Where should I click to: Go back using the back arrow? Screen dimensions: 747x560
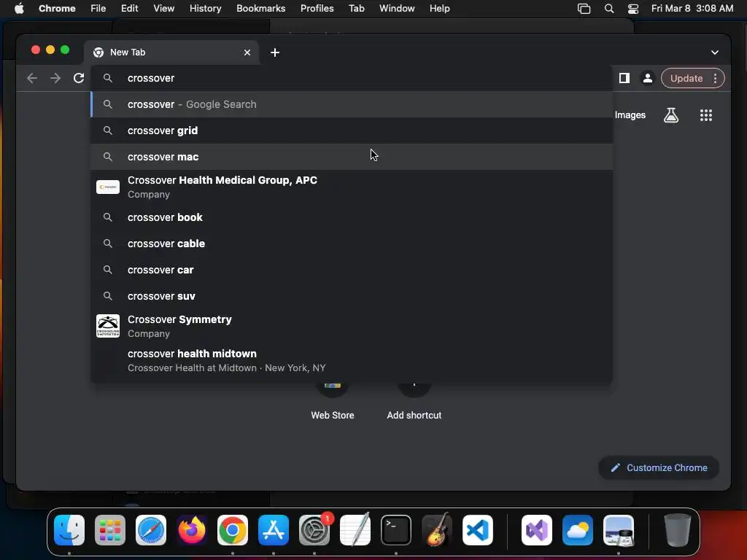[x=32, y=78]
